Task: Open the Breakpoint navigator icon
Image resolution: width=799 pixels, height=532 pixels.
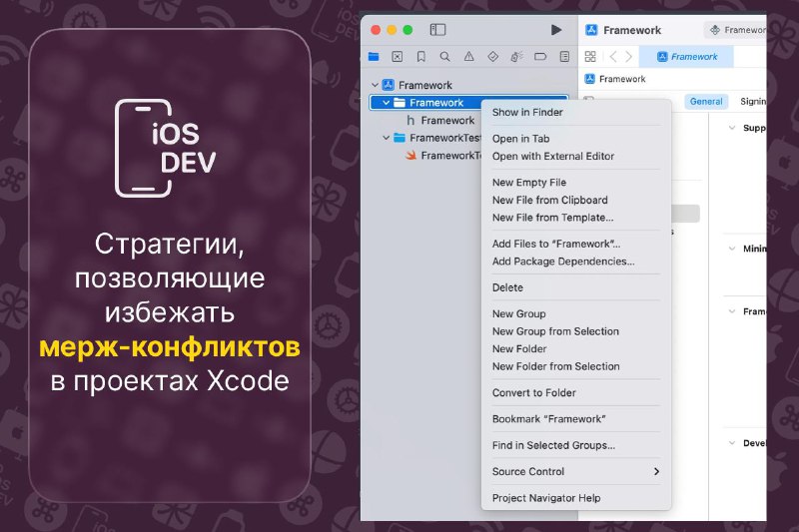Action: click(x=540, y=57)
